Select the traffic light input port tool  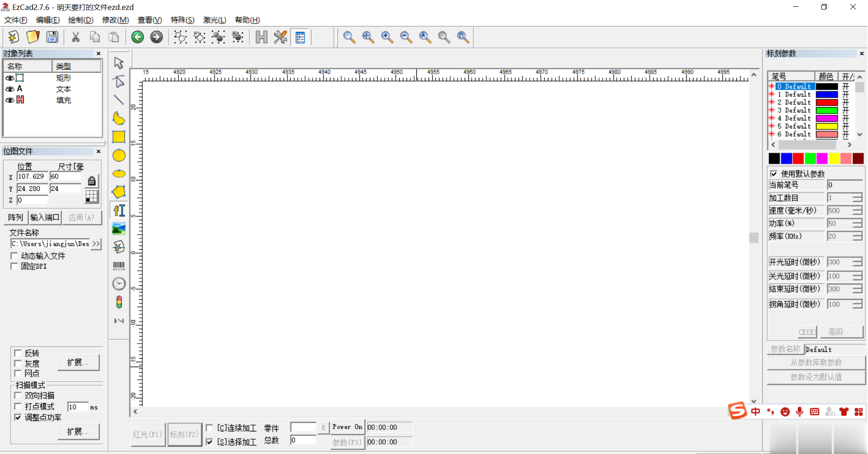119,302
